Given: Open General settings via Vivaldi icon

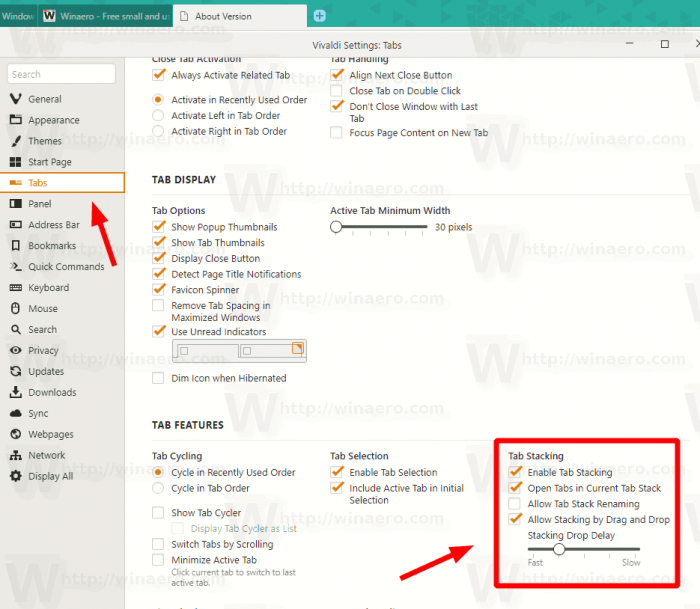Looking at the screenshot, I should click(16, 99).
